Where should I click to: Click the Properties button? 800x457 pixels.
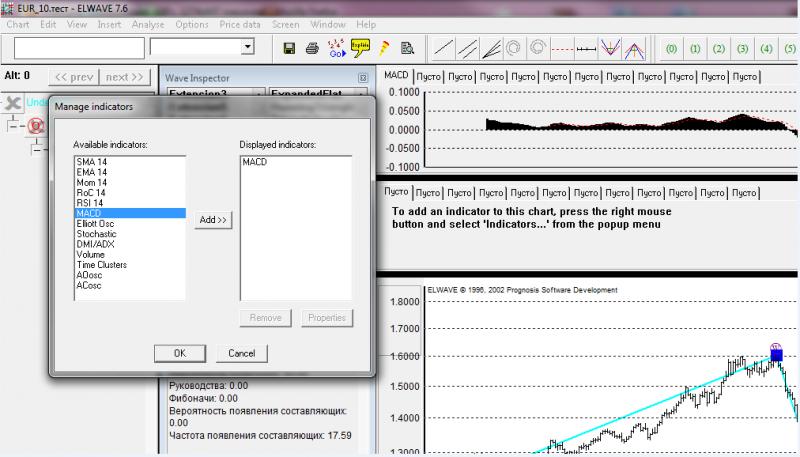pyautogui.click(x=327, y=318)
